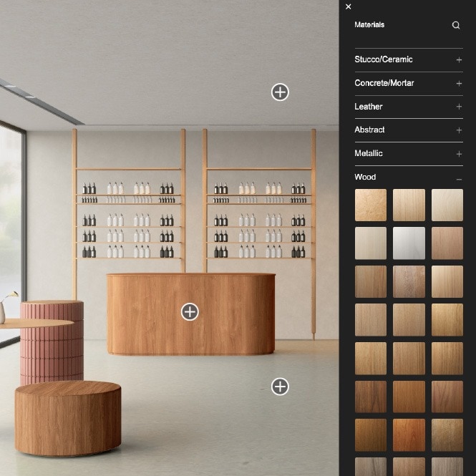476x476 pixels.
Task: Close the Materials panel with X
Action: pyautogui.click(x=348, y=6)
